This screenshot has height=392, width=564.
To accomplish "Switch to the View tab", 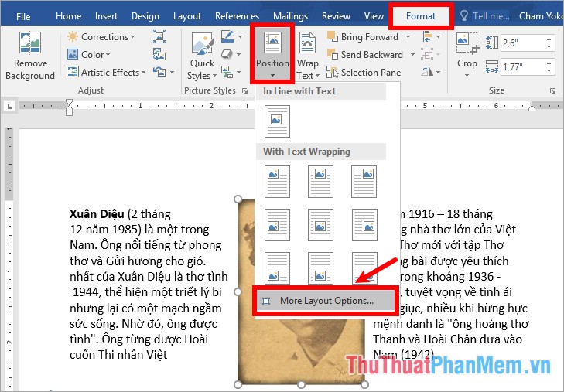I will coord(374,16).
